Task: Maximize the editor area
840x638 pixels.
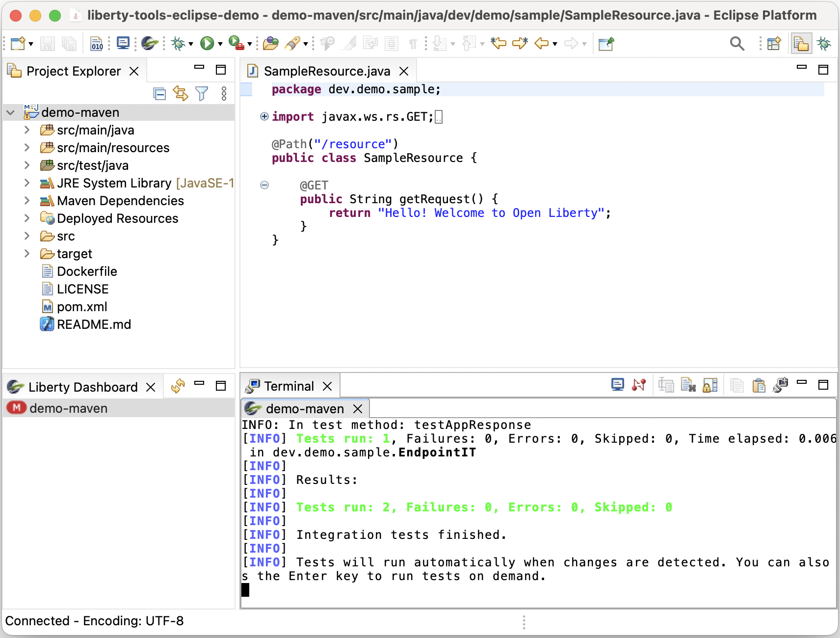Action: [x=823, y=70]
